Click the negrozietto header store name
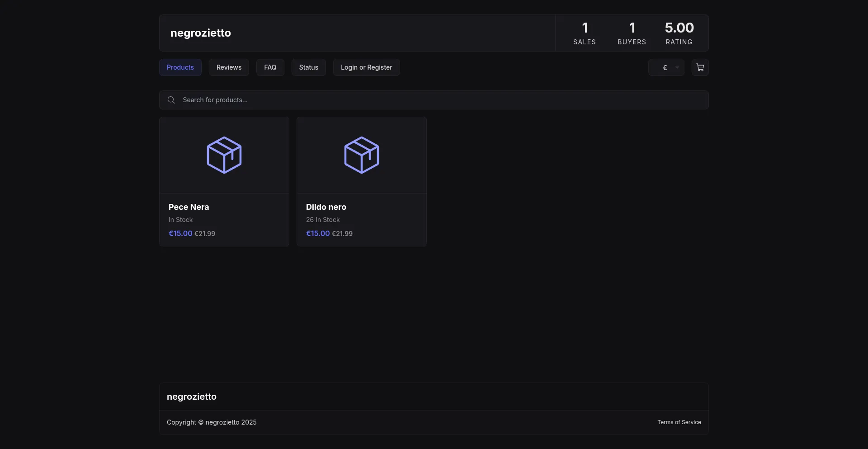 [x=201, y=33]
